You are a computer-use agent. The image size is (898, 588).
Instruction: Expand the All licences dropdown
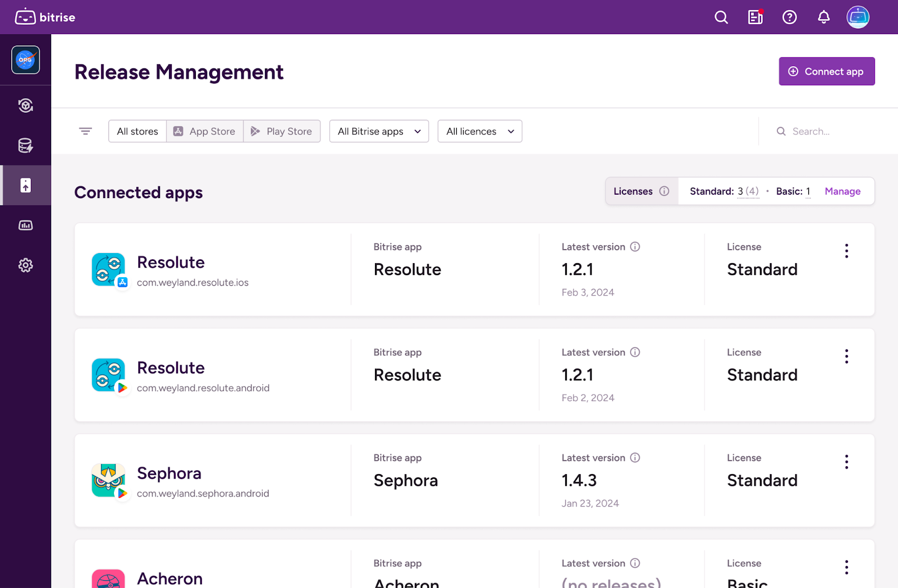pyautogui.click(x=480, y=131)
